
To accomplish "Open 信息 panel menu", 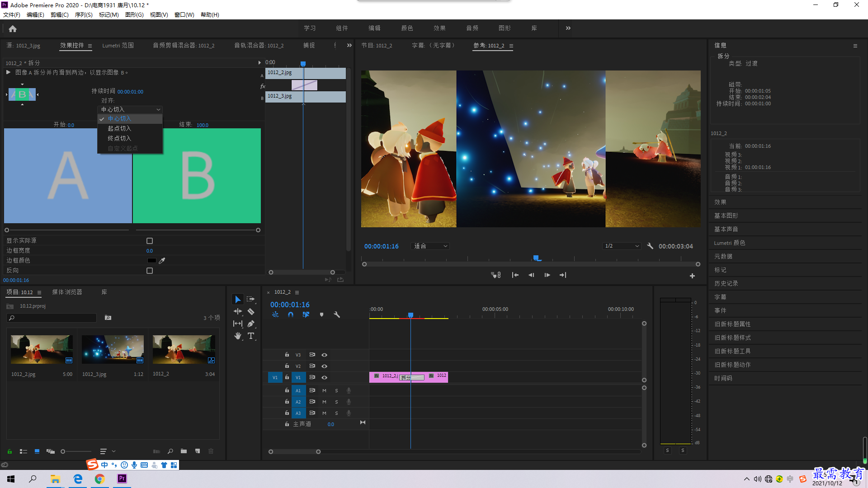I will tap(855, 46).
